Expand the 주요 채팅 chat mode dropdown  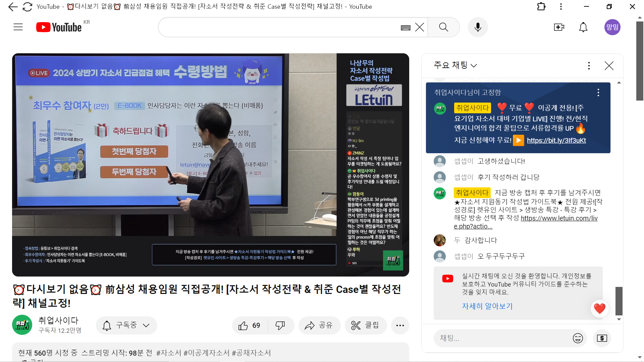(x=455, y=65)
